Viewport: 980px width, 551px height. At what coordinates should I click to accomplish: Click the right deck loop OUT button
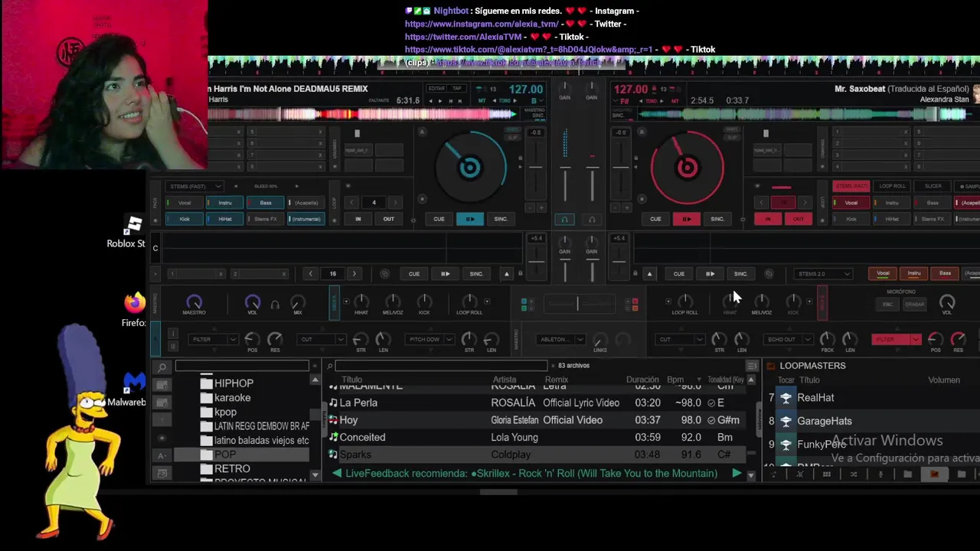click(x=799, y=219)
